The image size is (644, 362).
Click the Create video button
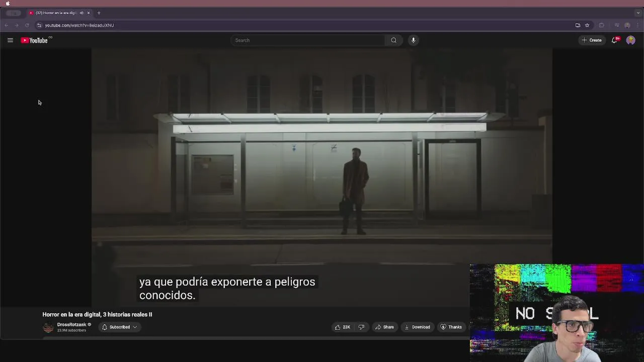[x=592, y=40]
